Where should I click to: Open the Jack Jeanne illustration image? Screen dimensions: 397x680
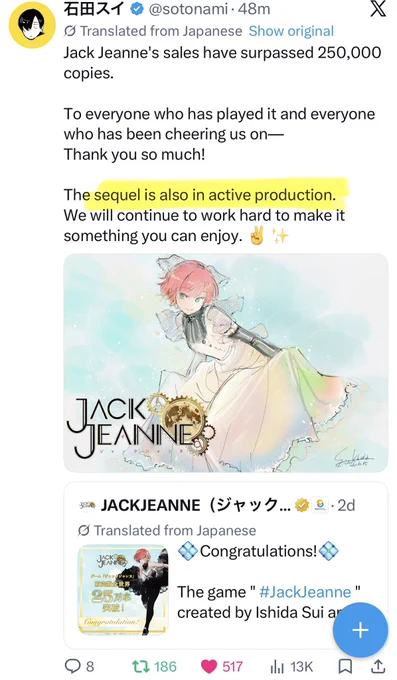pos(226,363)
